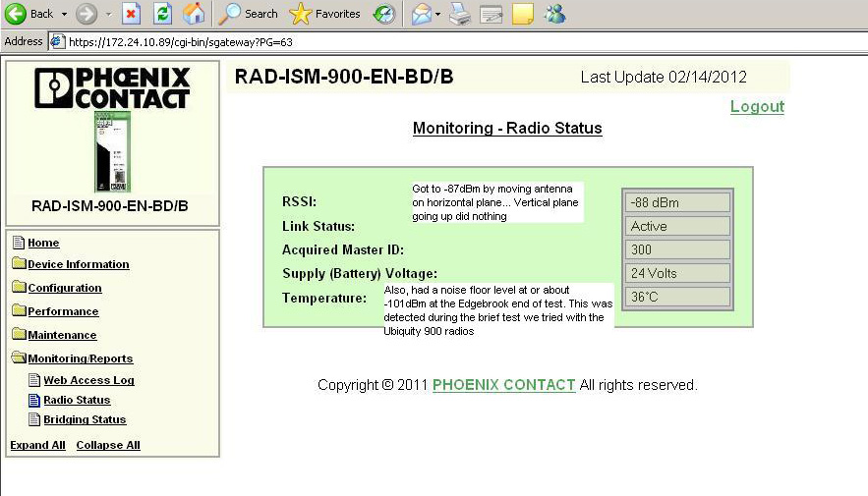868x496 pixels.
Task: Open the Forward history dropdown arrow
Action: 108,14
